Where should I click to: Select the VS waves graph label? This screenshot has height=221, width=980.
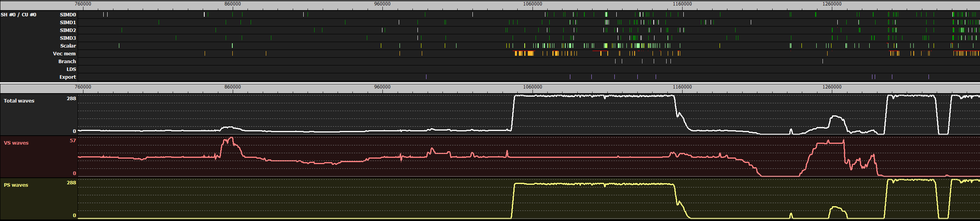tap(16, 143)
